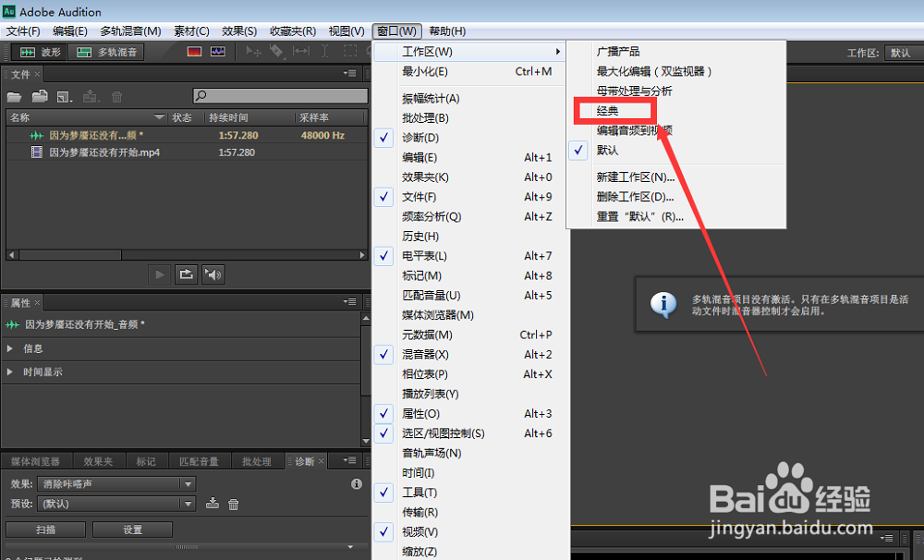Uncheck 诊断(D) in the Window menu
The width and height of the screenshot is (924, 560).
[471, 138]
